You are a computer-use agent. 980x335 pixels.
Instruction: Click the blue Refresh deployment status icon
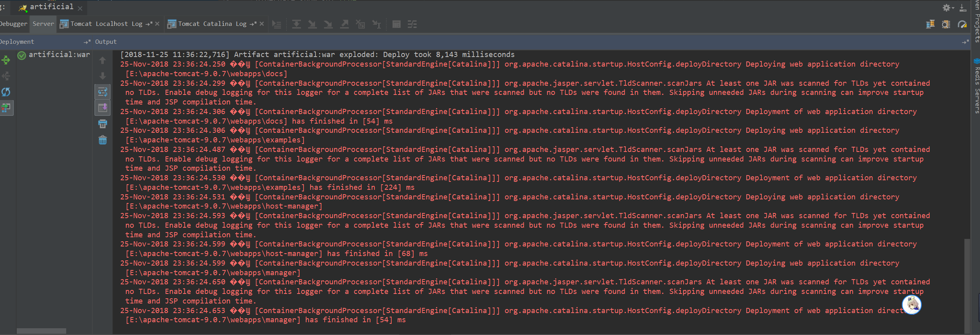pos(6,92)
